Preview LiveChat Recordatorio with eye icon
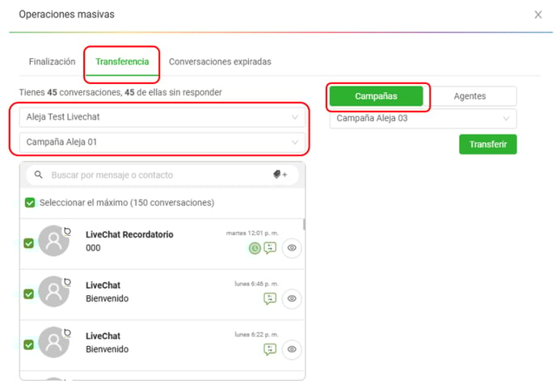Viewport: 556px width, 392px height. (x=292, y=247)
